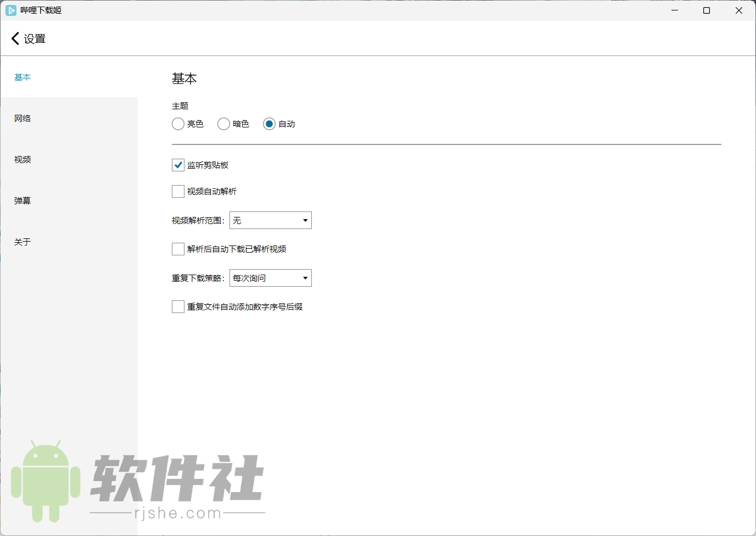
Task: Open the 弹幕 danmaku settings section
Action: pyautogui.click(x=22, y=200)
